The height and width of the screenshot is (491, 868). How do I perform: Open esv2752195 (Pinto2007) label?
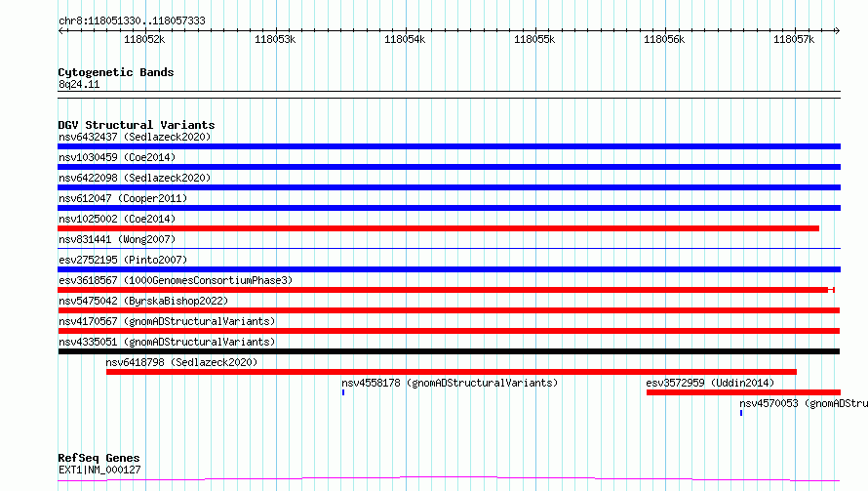(123, 260)
